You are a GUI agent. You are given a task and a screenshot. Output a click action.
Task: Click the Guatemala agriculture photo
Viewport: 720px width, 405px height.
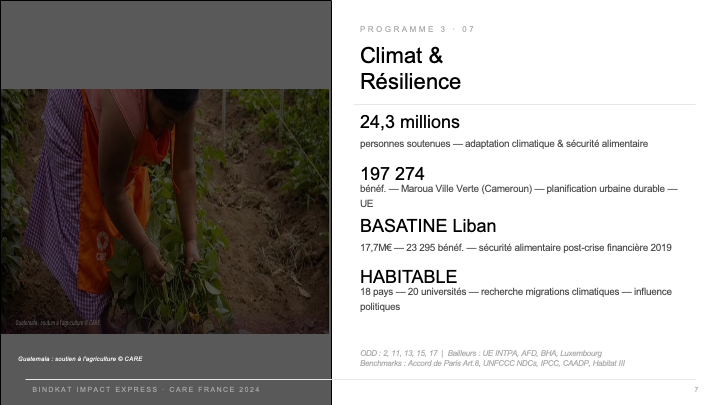pos(165,211)
